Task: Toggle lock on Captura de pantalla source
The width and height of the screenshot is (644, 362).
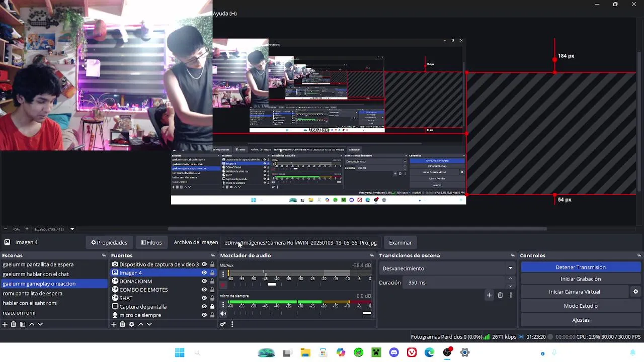Action: click(x=212, y=307)
